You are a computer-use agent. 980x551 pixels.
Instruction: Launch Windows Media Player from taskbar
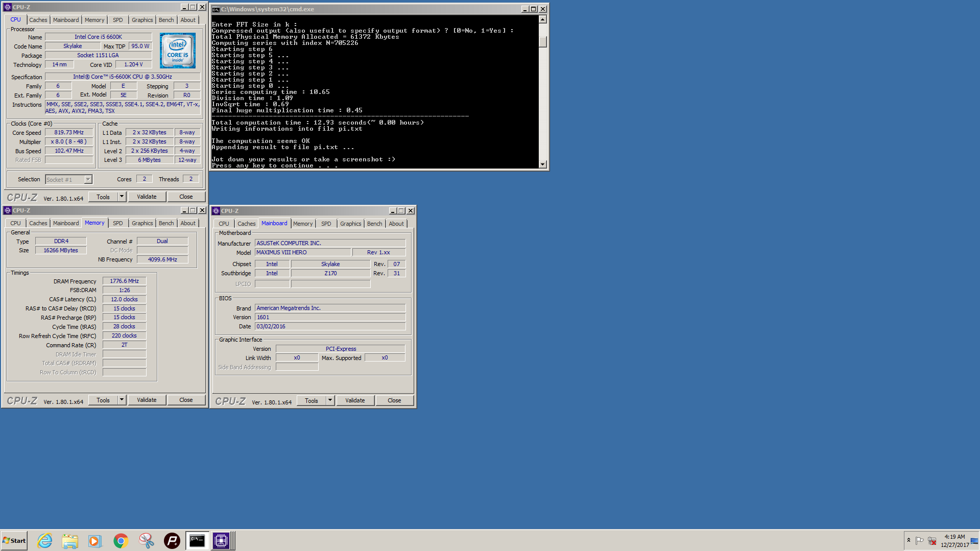[95, 541]
